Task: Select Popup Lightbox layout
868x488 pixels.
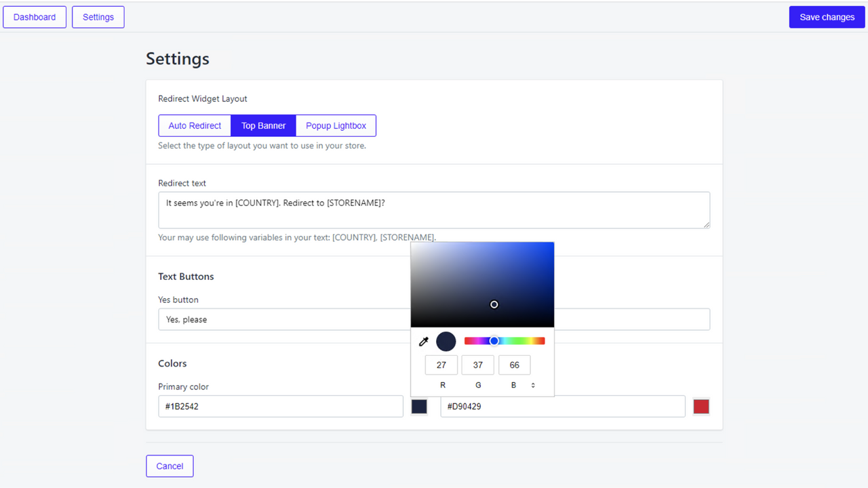Action: click(x=336, y=125)
